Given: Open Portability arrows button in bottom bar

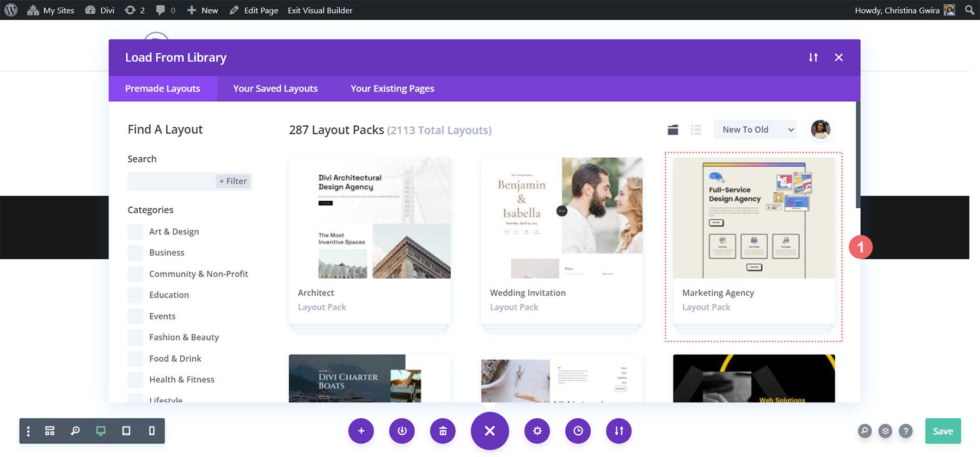Looking at the screenshot, I should coord(619,431).
